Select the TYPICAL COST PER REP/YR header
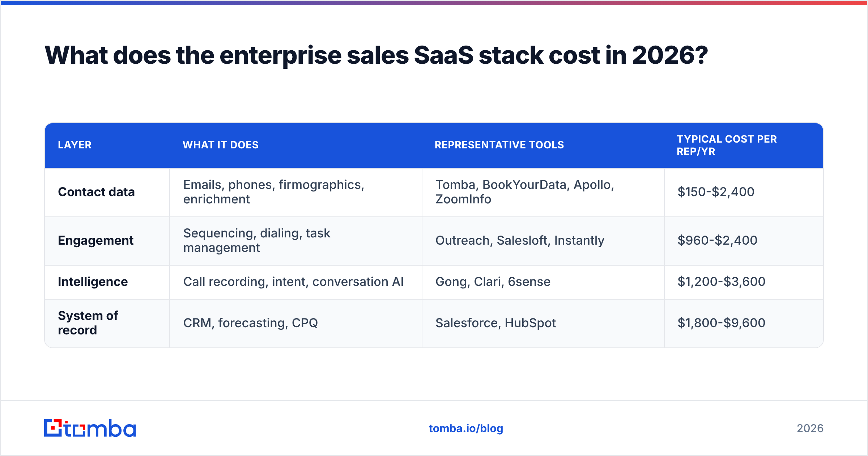868x456 pixels. 727,145
